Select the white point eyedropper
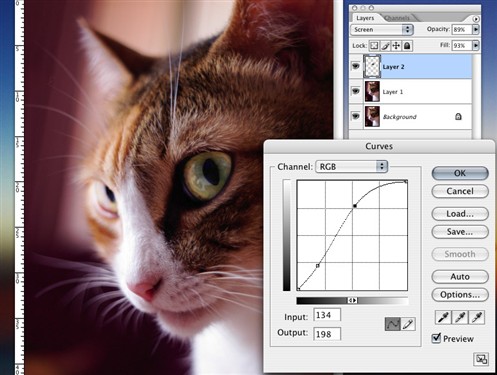 [477, 317]
